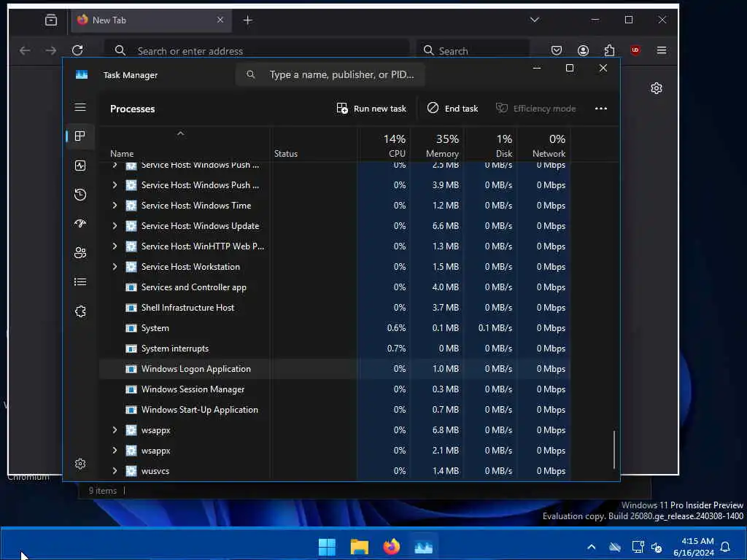Select Services and Controller app row
Image resolution: width=747 pixels, height=560 pixels.
tap(335, 287)
